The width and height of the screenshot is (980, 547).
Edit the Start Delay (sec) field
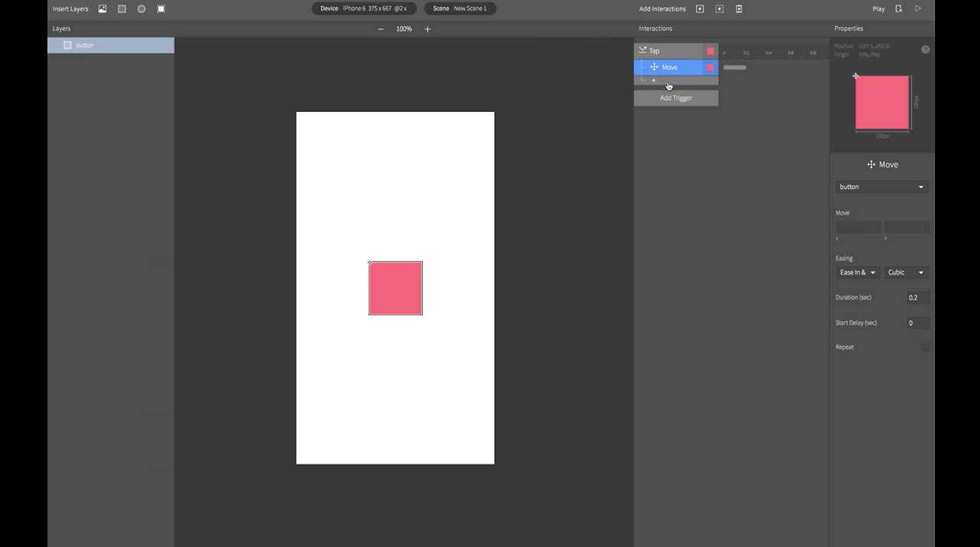918,323
